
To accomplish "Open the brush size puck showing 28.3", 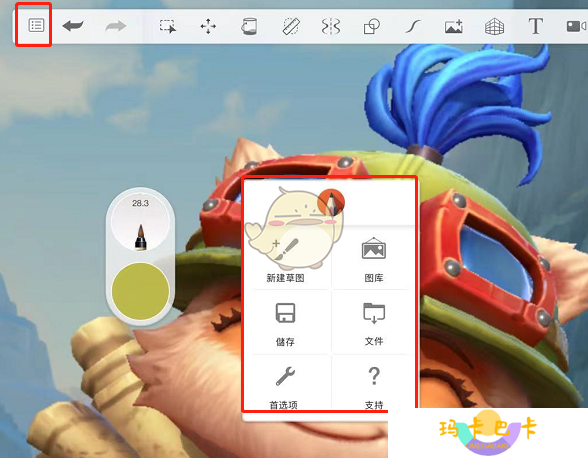I will click(x=140, y=222).
